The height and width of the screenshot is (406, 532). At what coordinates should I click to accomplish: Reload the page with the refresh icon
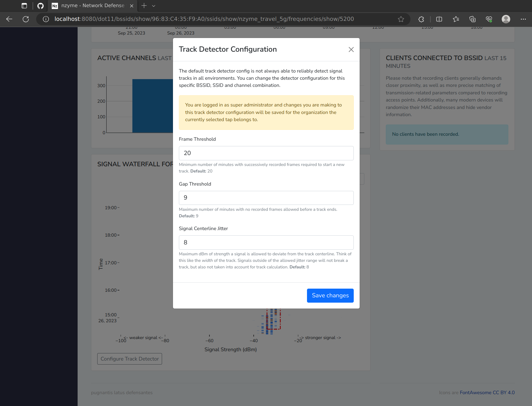(x=26, y=19)
